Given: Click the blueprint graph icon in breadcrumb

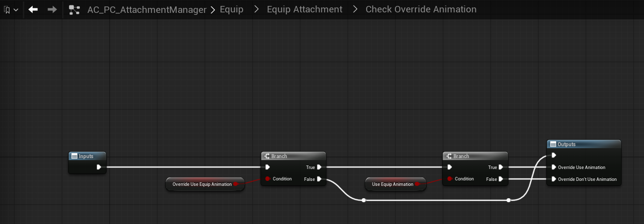Looking at the screenshot, I should [x=74, y=9].
